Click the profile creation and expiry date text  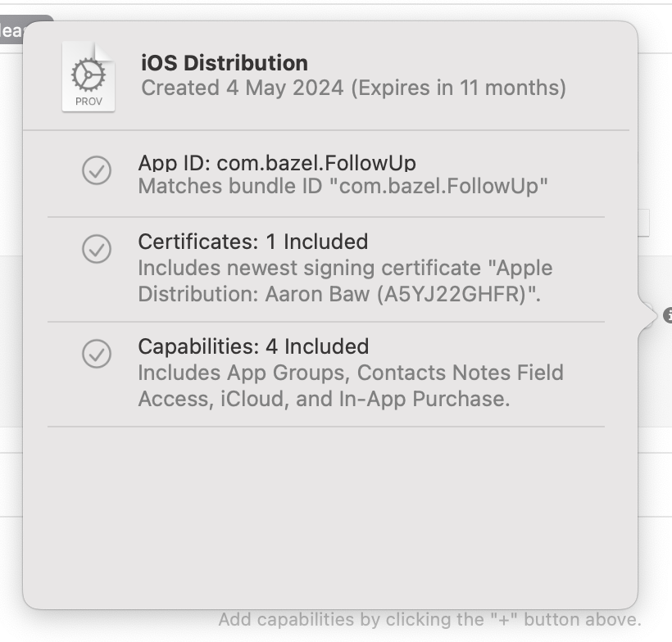[x=353, y=88]
